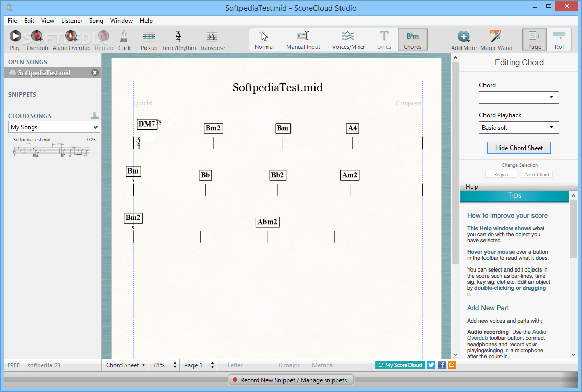Click the score scrollbar up arrow
Image resolution: width=582 pixels, height=392 pixels.
[455, 58]
